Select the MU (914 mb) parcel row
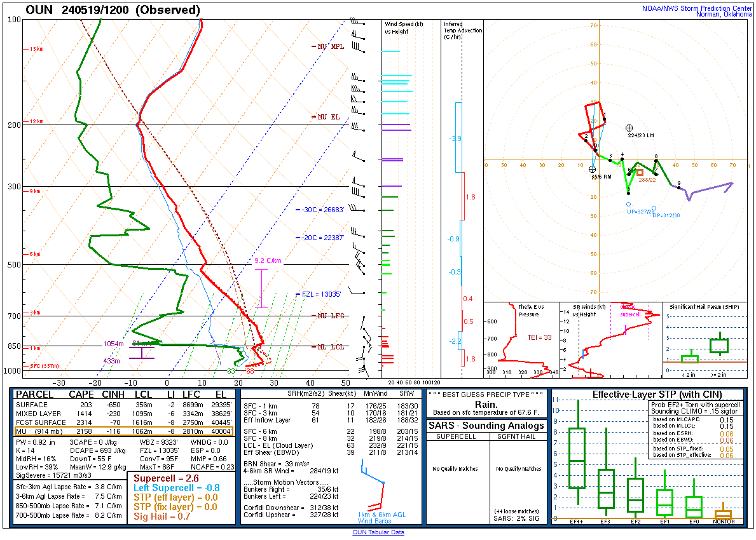The image size is (756, 540). tap(124, 431)
